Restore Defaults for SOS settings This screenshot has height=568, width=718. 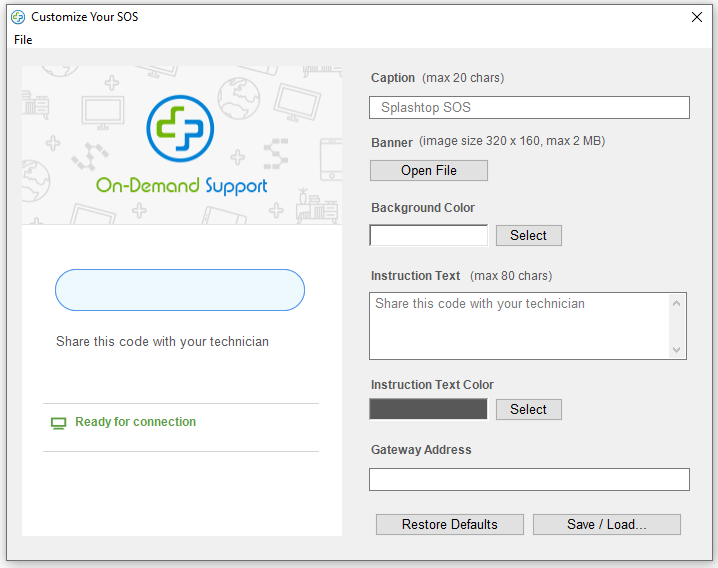[x=450, y=524]
